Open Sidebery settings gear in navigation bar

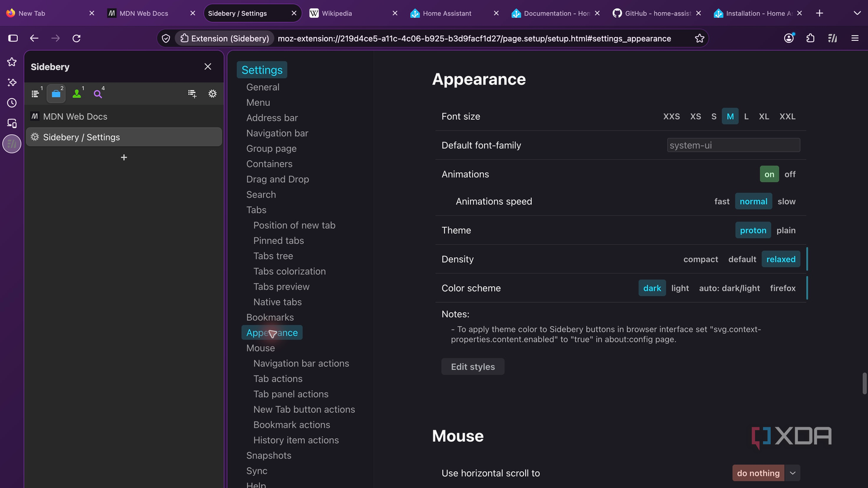tap(212, 94)
